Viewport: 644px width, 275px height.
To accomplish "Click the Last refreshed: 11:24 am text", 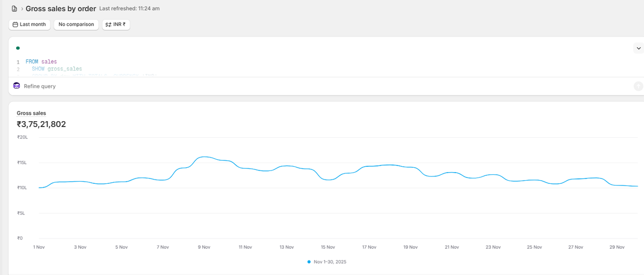I will pyautogui.click(x=129, y=9).
